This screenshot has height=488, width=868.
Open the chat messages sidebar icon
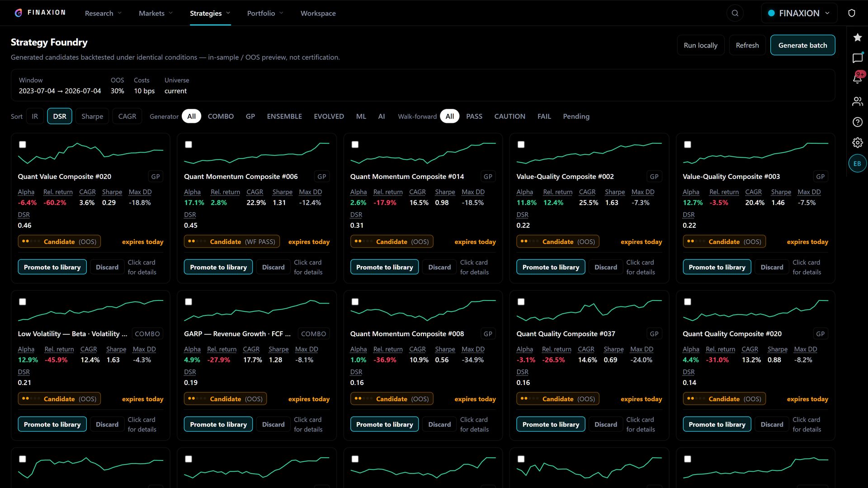point(857,58)
